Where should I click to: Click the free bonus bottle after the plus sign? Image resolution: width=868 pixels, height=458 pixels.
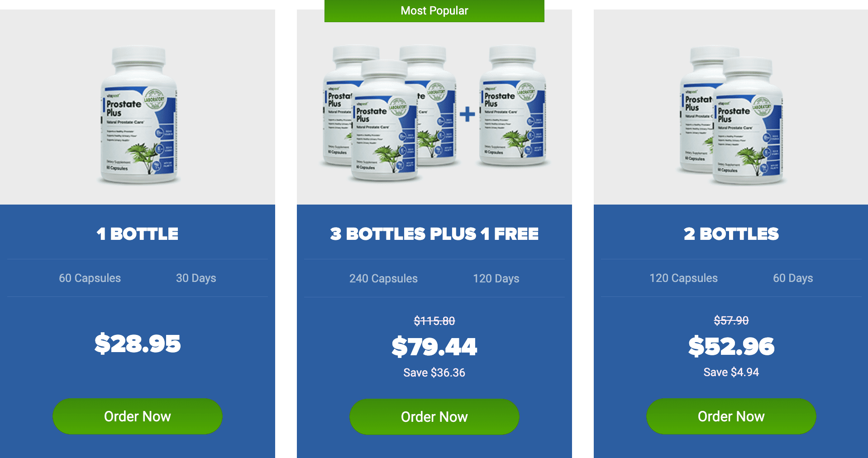(513, 106)
